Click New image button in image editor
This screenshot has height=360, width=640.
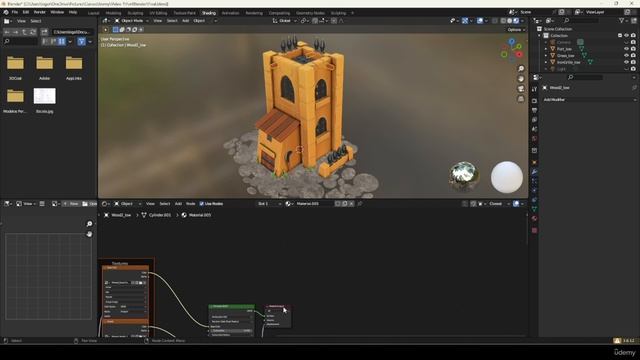click(x=70, y=204)
